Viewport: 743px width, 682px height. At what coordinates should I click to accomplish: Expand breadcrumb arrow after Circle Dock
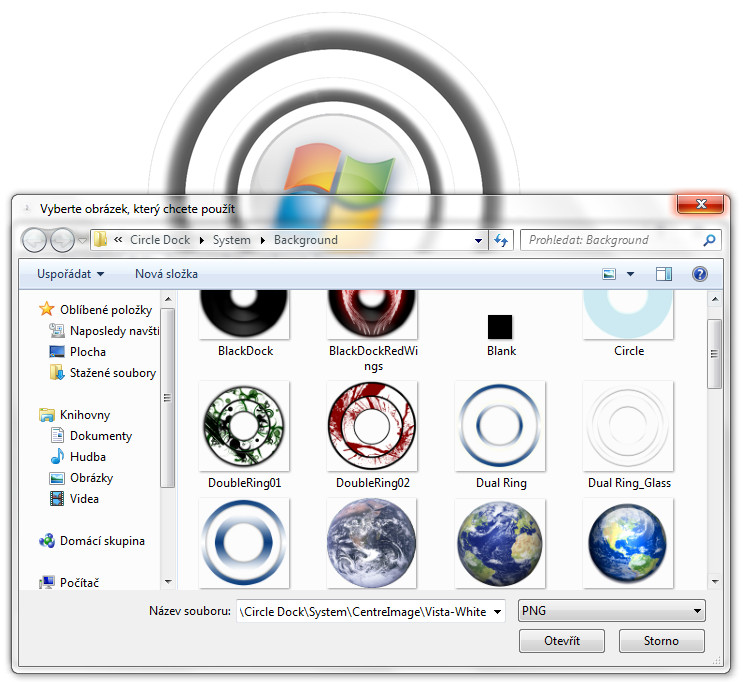click(x=201, y=240)
